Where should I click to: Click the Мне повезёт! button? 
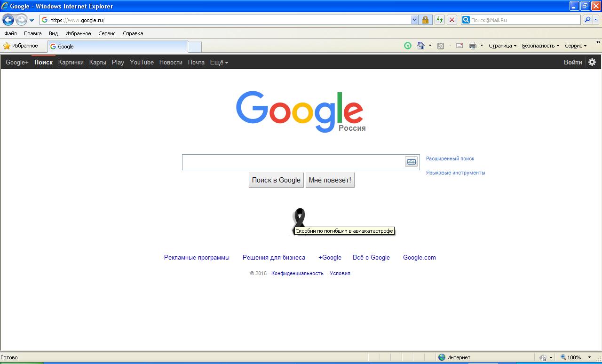click(x=330, y=180)
